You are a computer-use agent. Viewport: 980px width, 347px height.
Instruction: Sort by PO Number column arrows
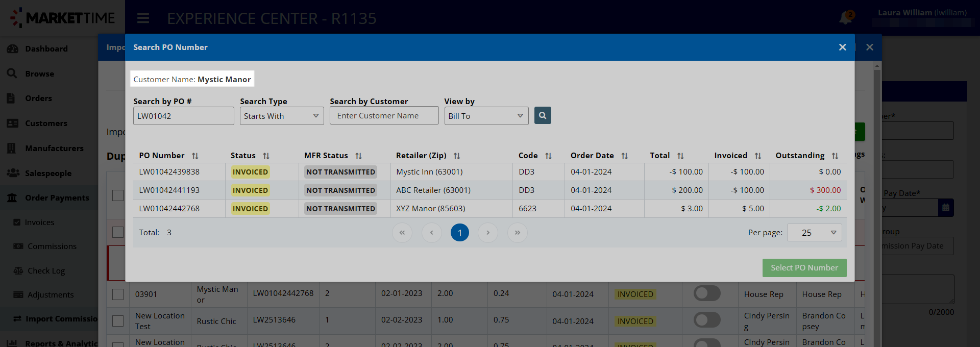point(195,156)
